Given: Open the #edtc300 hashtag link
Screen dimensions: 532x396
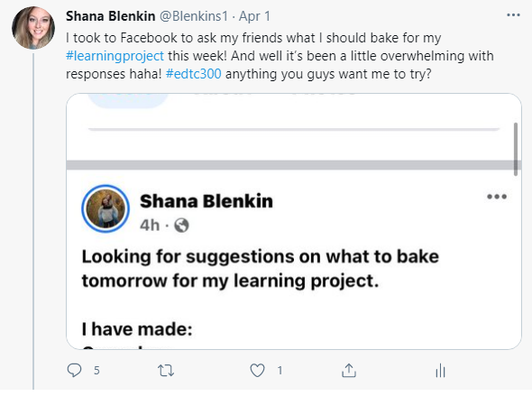Looking at the screenshot, I should tap(193, 74).
